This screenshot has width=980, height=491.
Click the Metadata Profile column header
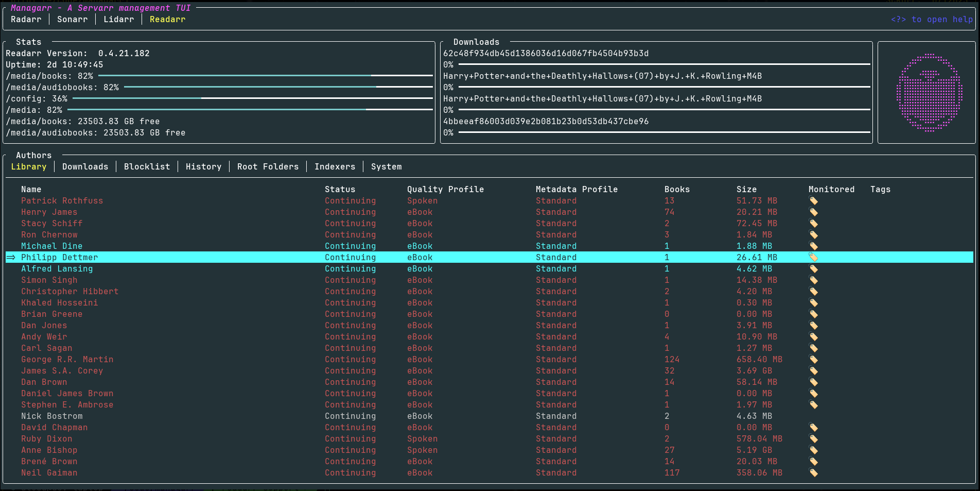pyautogui.click(x=576, y=190)
